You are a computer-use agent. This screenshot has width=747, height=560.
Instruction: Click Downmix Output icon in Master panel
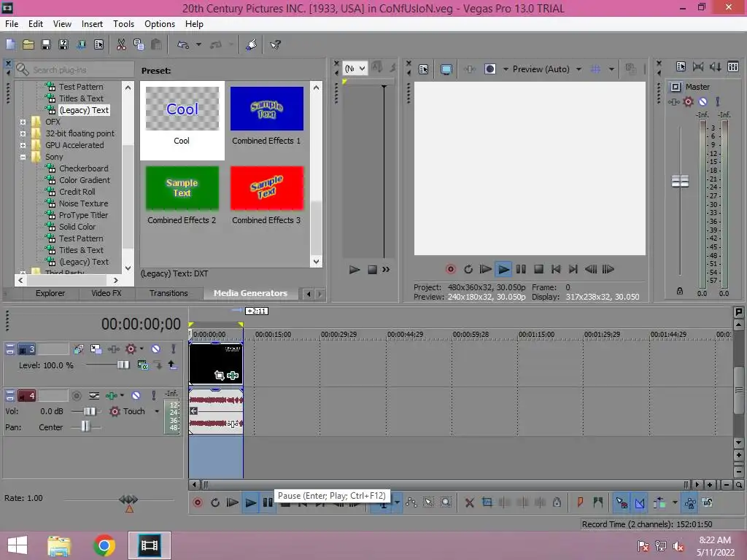pos(698,66)
